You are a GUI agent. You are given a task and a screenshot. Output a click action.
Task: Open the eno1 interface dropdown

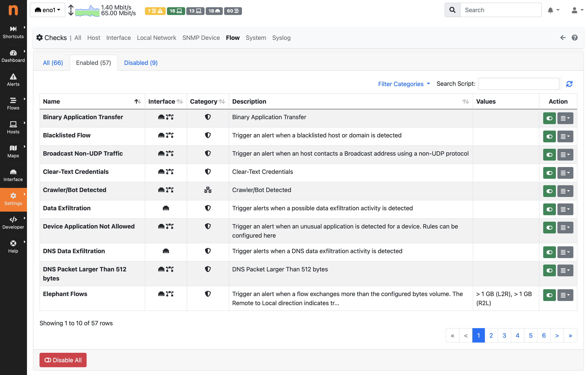click(48, 10)
